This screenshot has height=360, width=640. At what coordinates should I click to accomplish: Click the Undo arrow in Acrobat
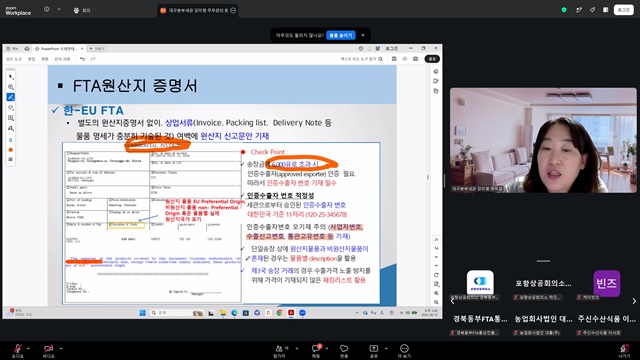click(82, 59)
